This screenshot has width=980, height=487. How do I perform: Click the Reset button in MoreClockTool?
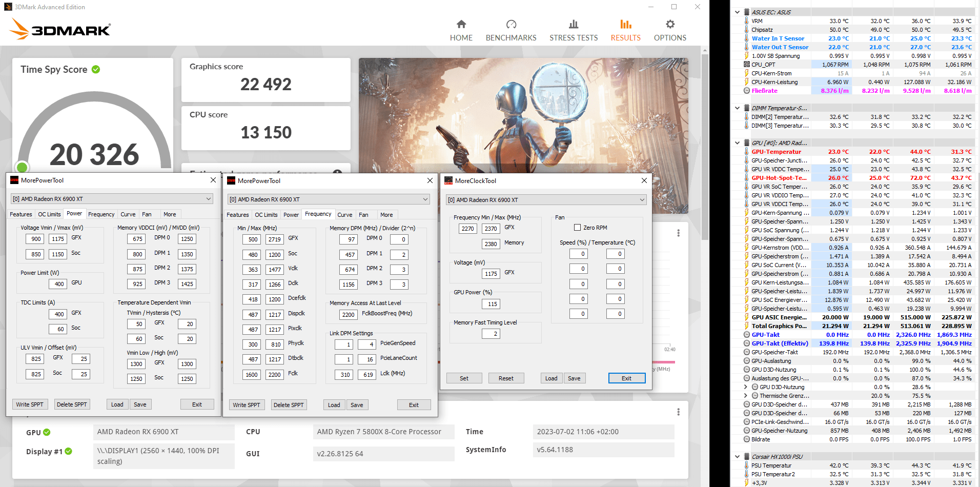(x=506, y=378)
